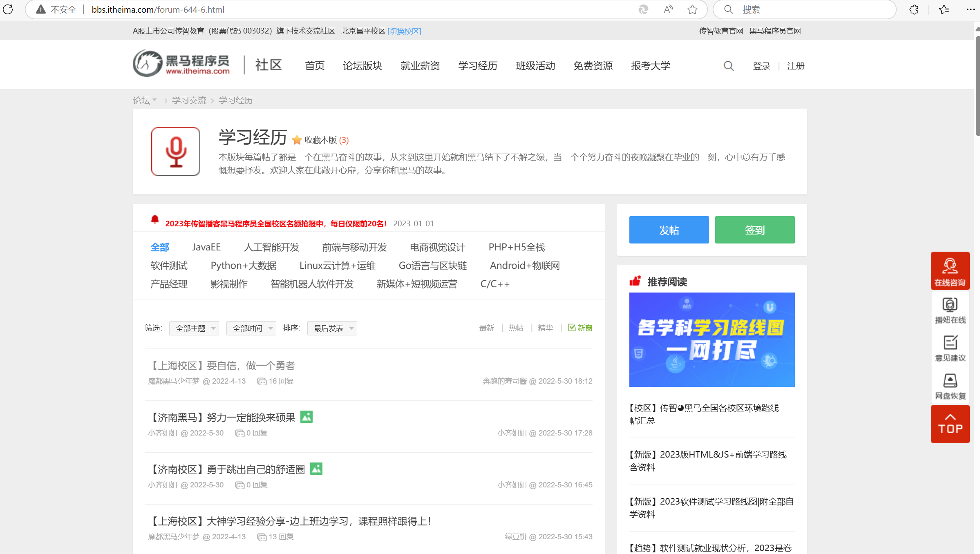Screen dimensions: 980x554
Task: Click the 收藏本版 star icon
Action: tap(297, 140)
